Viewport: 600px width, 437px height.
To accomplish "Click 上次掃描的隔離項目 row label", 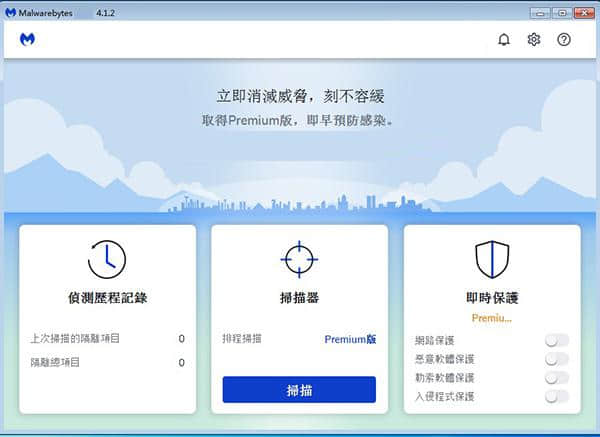I will tap(75, 339).
